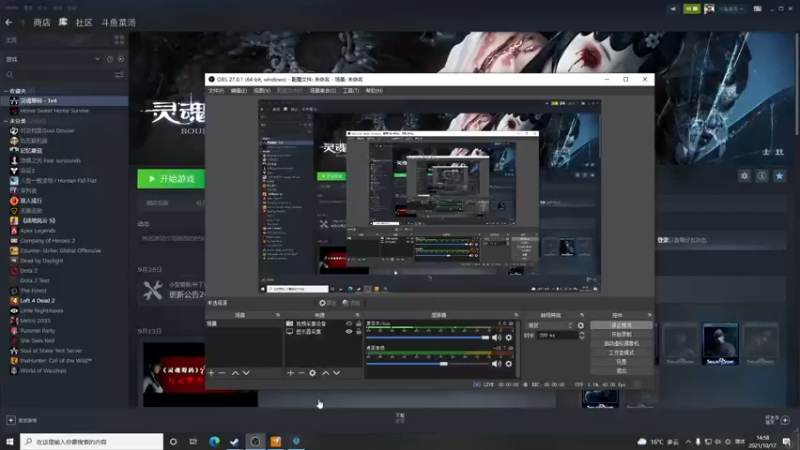
Task: Lock the display capture source
Action: click(x=359, y=332)
